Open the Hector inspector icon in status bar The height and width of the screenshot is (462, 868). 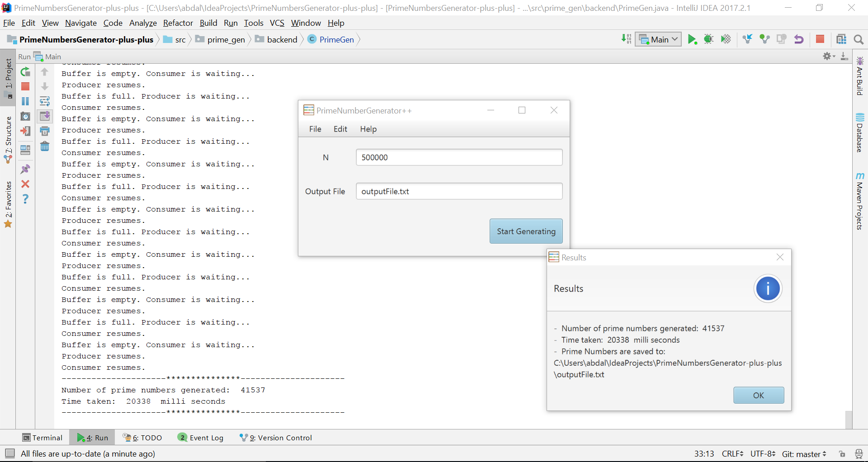pos(859,454)
